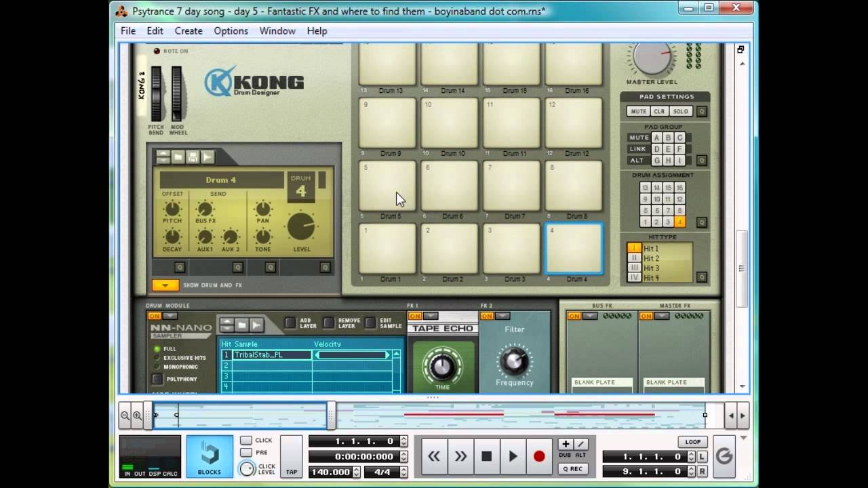
Task: Click the Kong drum patch sample browse icon
Action: 208,157
